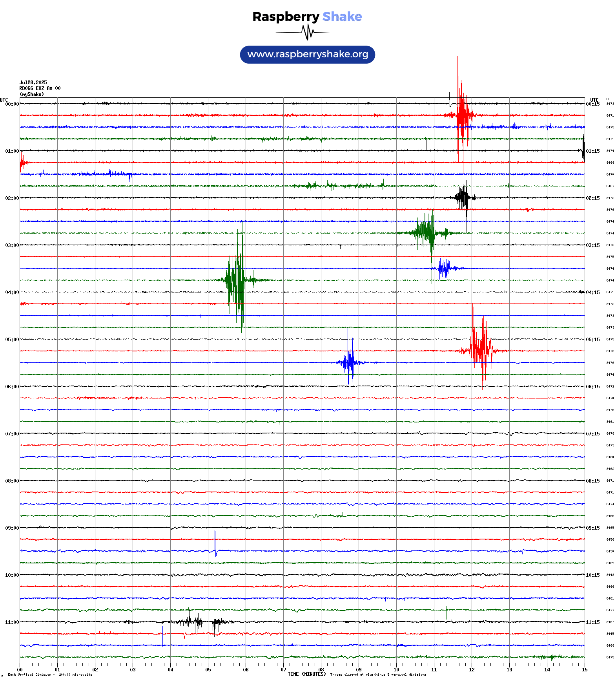616x680 pixels.
Task: Click the Raspberry Shake logo text
Action: coord(307,16)
